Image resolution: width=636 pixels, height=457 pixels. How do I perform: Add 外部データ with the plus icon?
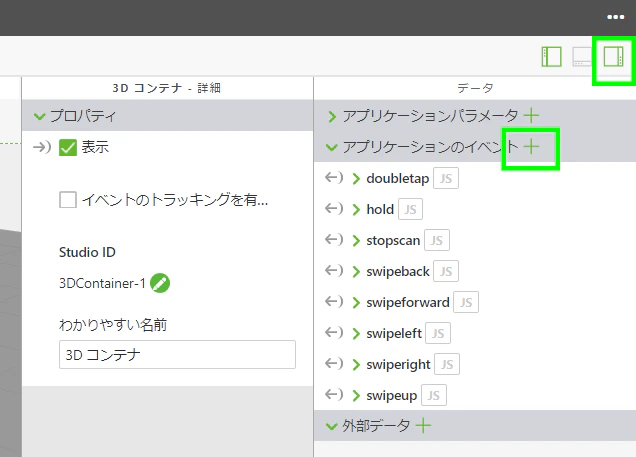[x=423, y=426]
